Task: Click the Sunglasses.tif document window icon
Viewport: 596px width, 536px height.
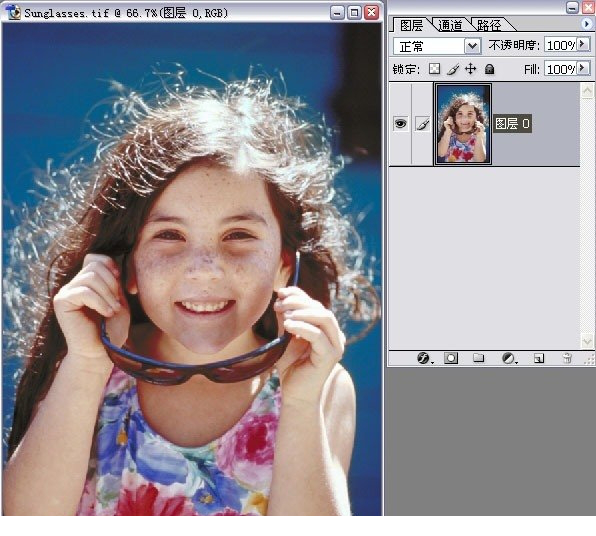Action: tap(13, 13)
